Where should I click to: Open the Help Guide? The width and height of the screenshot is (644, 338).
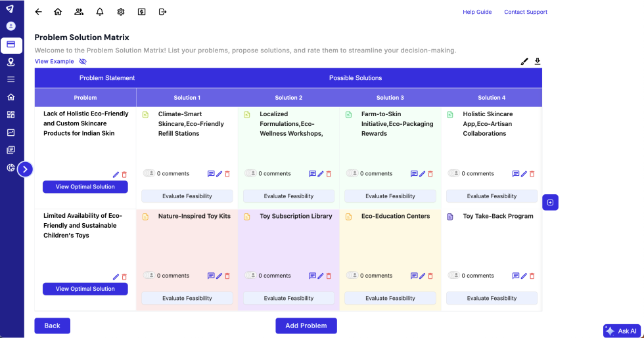point(477,12)
